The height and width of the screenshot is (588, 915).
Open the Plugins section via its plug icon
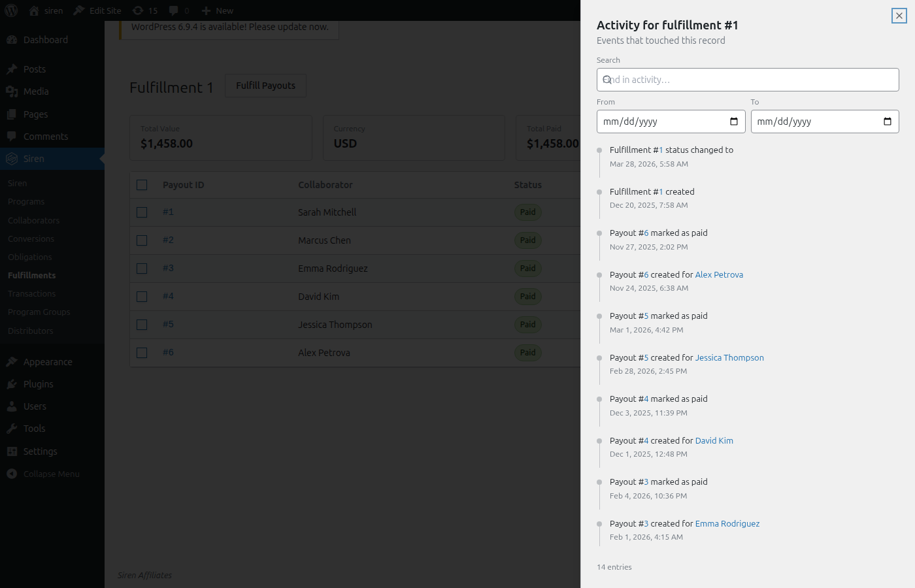click(12, 384)
